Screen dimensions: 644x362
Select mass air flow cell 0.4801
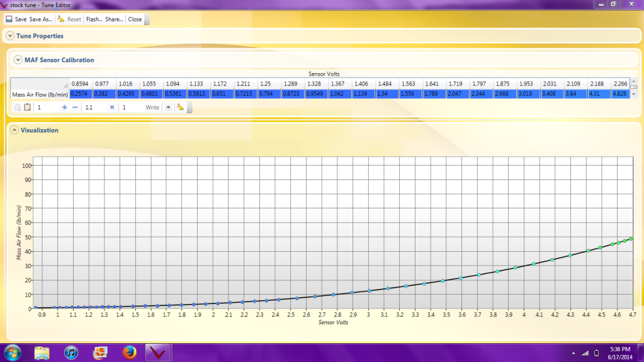point(152,94)
